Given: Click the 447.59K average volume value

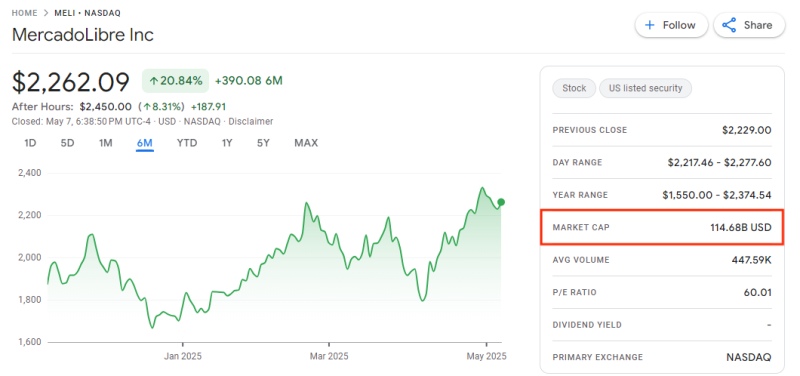Looking at the screenshot, I should coord(752,260).
